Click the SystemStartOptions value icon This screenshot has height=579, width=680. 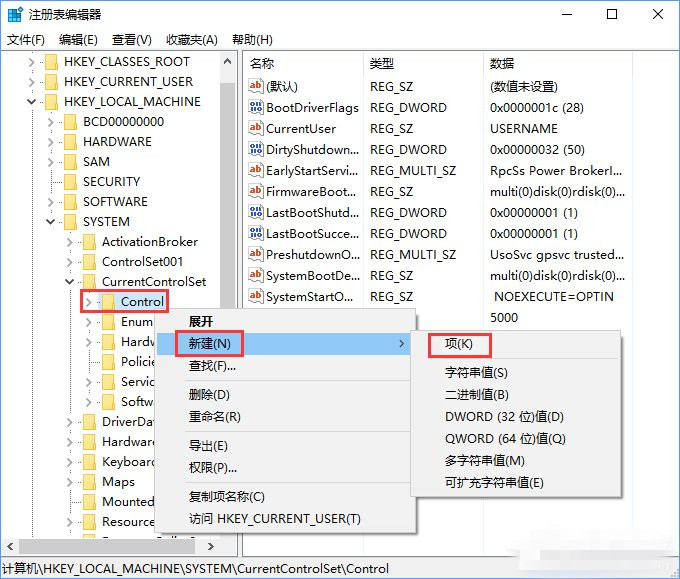256,296
